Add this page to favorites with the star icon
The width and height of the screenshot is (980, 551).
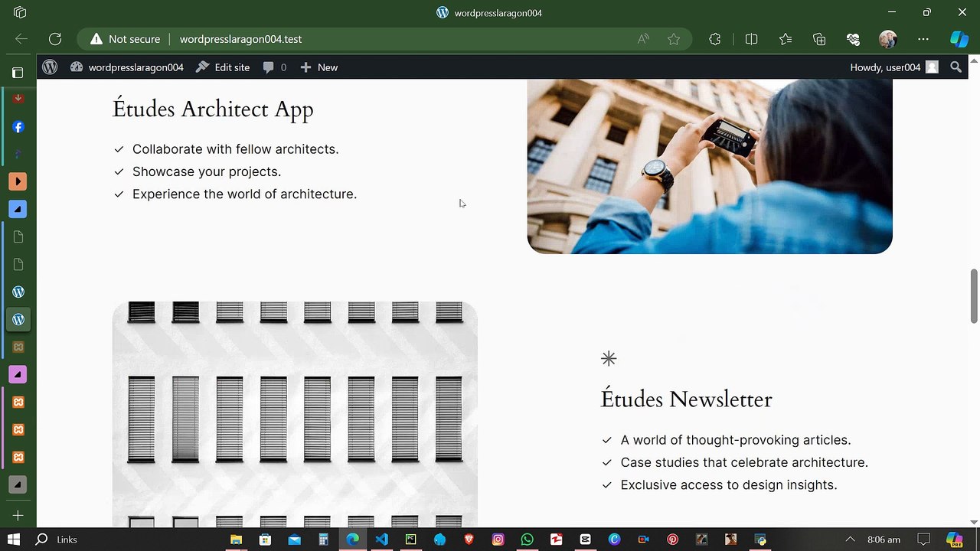(674, 39)
